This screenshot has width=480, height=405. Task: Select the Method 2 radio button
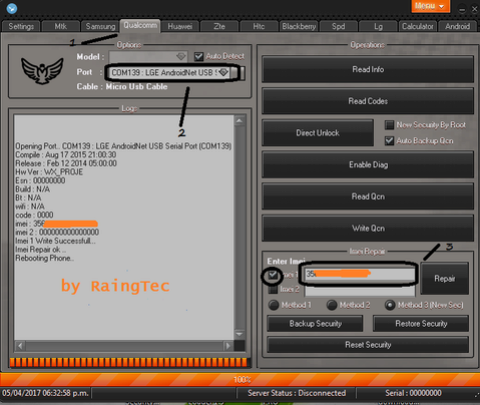[332, 305]
